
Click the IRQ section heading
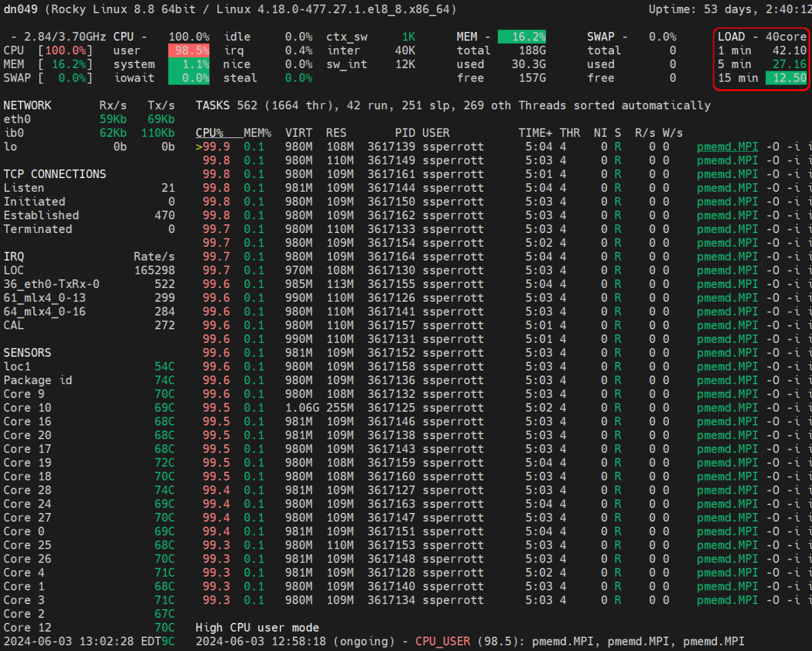click(14, 257)
